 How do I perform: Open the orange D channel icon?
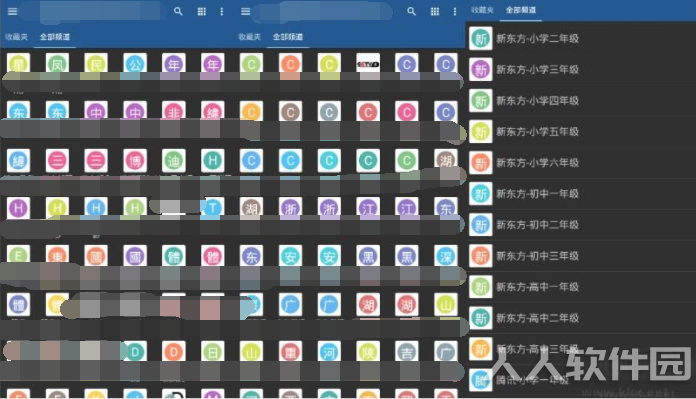174,352
